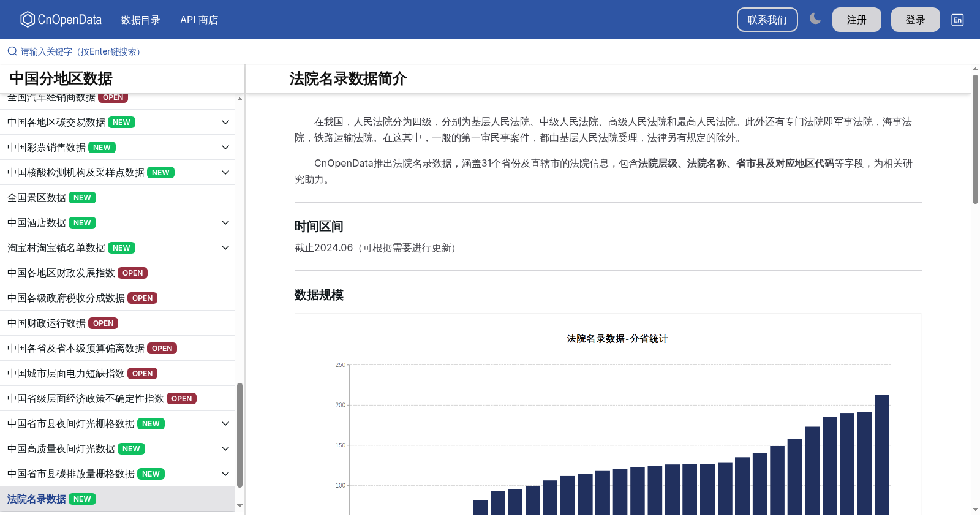
Task: Expand 中国高质量夜间灯光数据 chevron
Action: click(225, 449)
